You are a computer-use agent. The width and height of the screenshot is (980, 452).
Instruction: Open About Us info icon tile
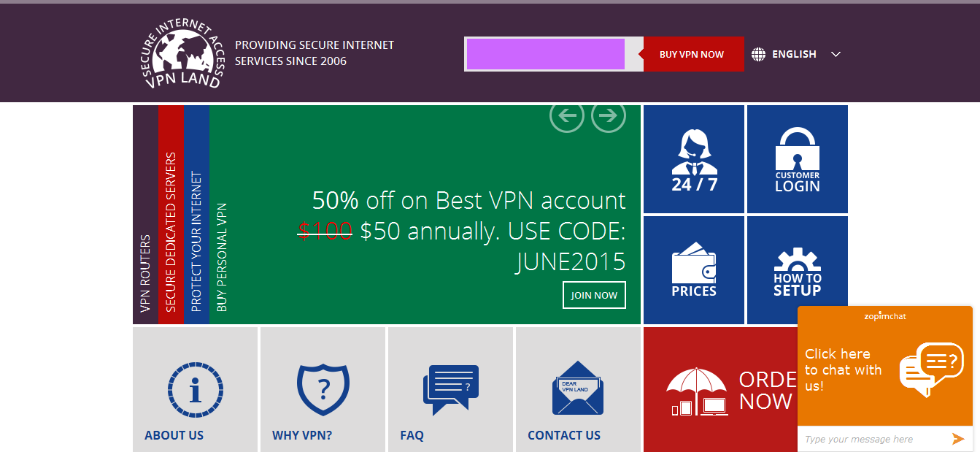(x=195, y=390)
